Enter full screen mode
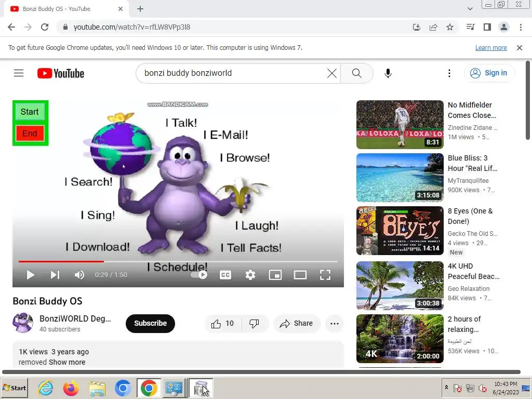This screenshot has height=399, width=532. click(325, 275)
